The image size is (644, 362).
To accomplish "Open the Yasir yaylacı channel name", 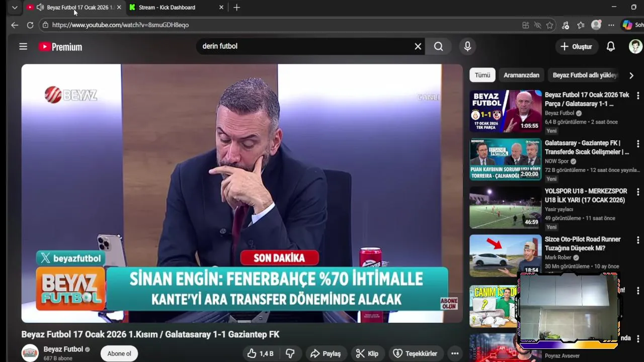I will pyautogui.click(x=559, y=209).
